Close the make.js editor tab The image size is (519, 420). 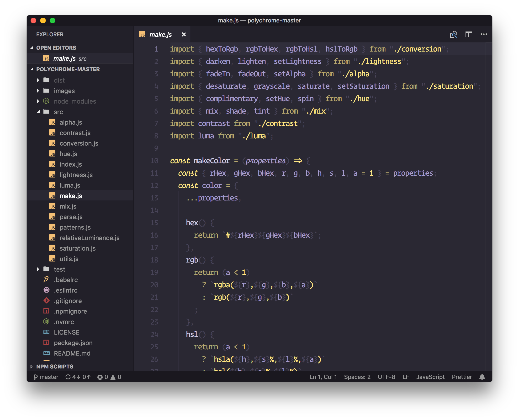[x=184, y=34]
